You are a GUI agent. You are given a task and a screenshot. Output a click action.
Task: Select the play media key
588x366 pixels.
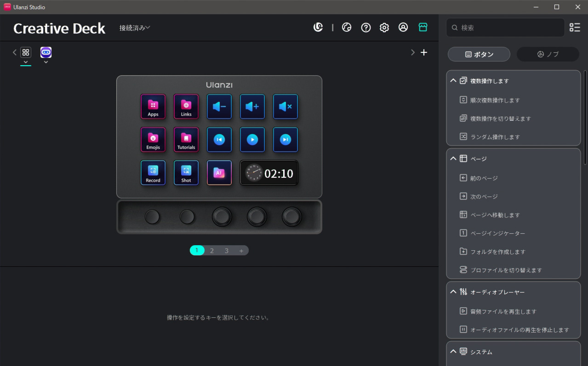click(252, 140)
